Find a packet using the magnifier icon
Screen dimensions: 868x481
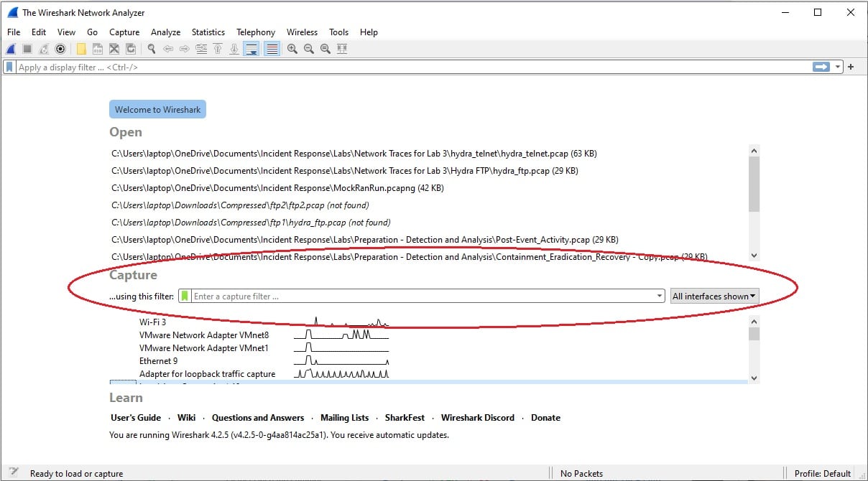pyautogui.click(x=152, y=49)
